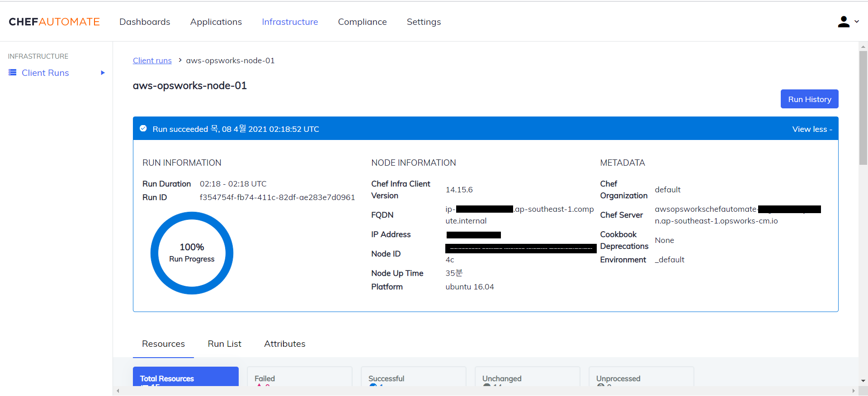Screen dimensions: 868x396
Task: Click the FQDN internal hostname value
Action: 519,215
